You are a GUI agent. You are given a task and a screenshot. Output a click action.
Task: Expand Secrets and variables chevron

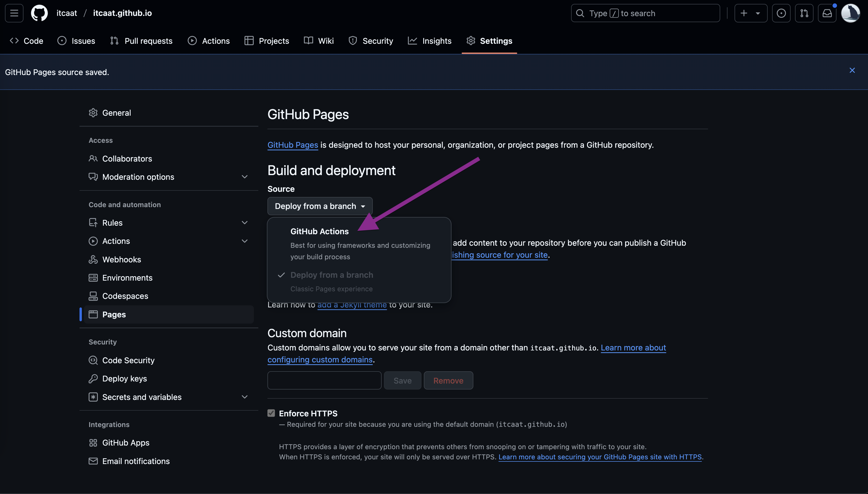pyautogui.click(x=244, y=397)
